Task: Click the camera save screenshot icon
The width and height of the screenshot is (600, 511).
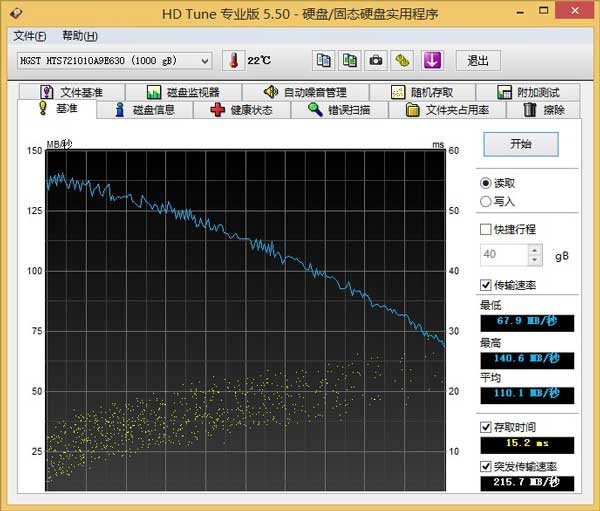Action: (376, 60)
